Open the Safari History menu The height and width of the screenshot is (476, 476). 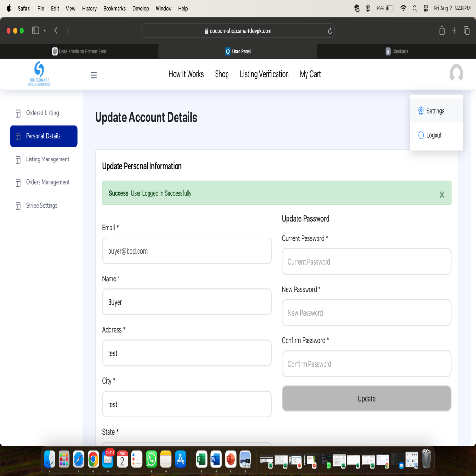(89, 9)
